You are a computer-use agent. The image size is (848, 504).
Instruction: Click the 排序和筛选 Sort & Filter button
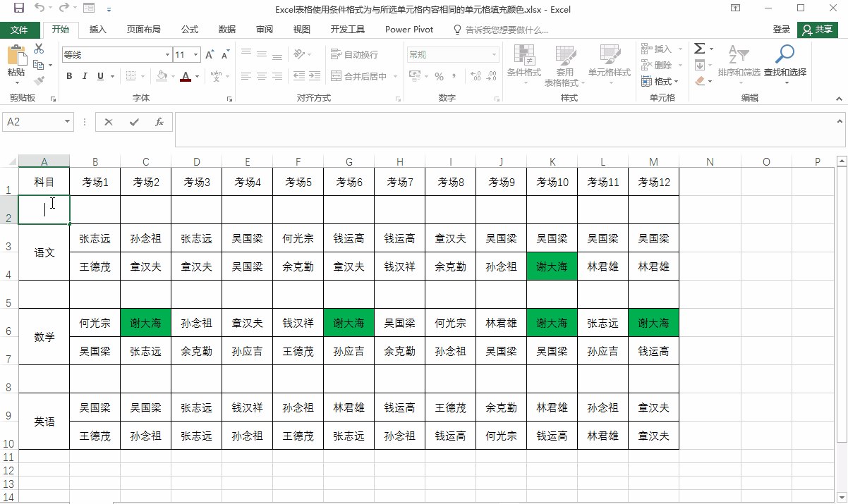coord(739,65)
